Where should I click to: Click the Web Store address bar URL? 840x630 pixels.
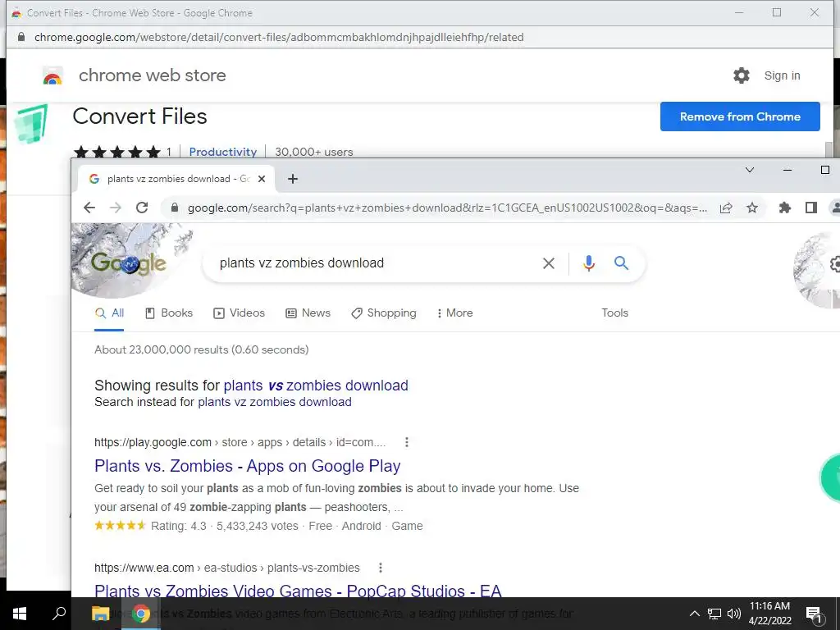click(279, 38)
